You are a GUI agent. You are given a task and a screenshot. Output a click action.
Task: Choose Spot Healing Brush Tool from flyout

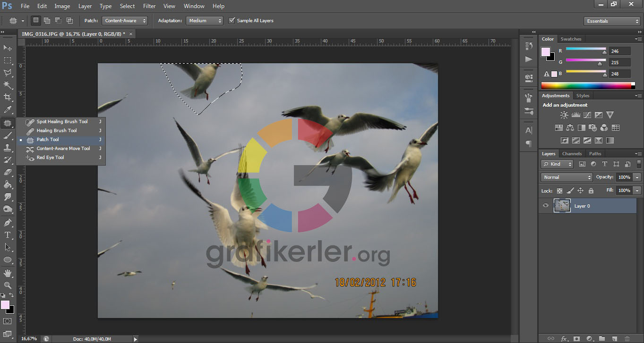(62, 122)
